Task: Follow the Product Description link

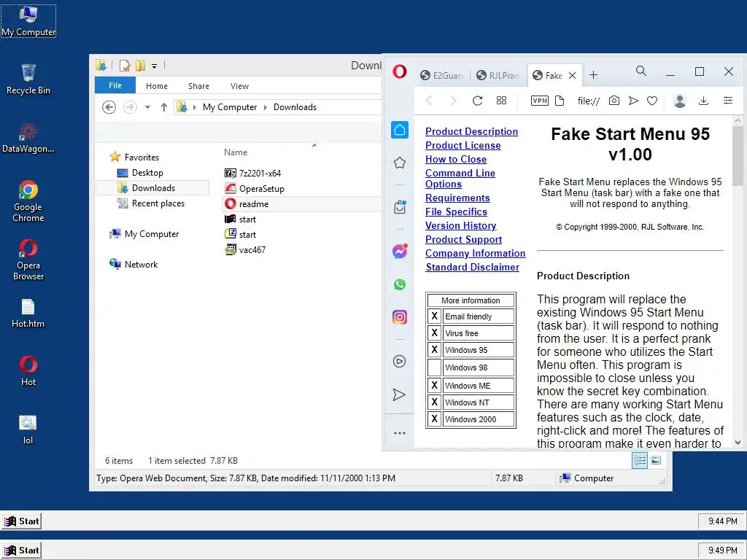Action: click(472, 131)
